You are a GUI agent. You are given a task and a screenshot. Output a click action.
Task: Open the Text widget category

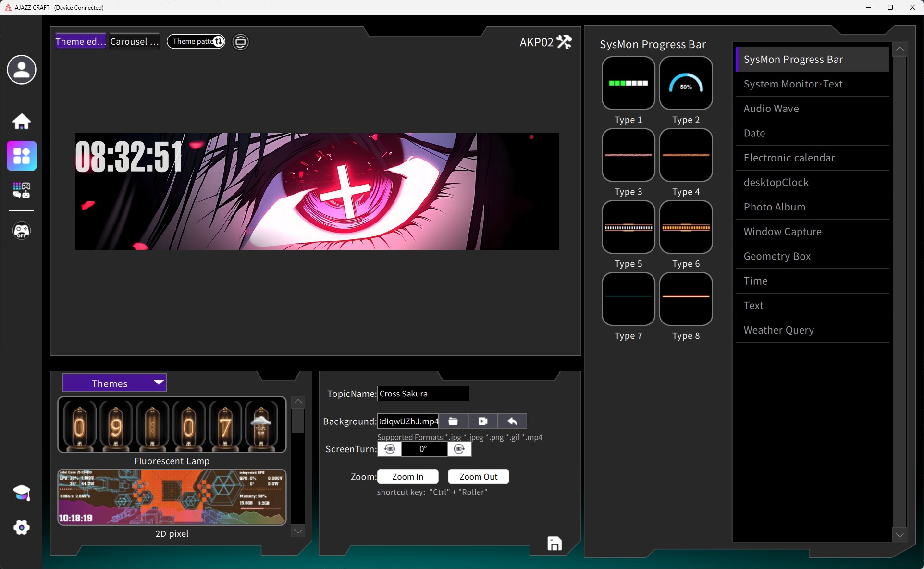813,306
